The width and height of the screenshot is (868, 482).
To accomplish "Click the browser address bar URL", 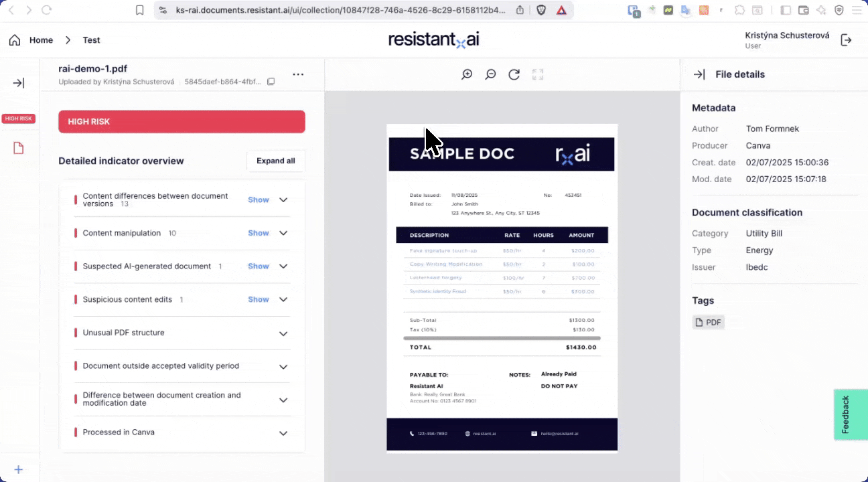I will coord(341,10).
